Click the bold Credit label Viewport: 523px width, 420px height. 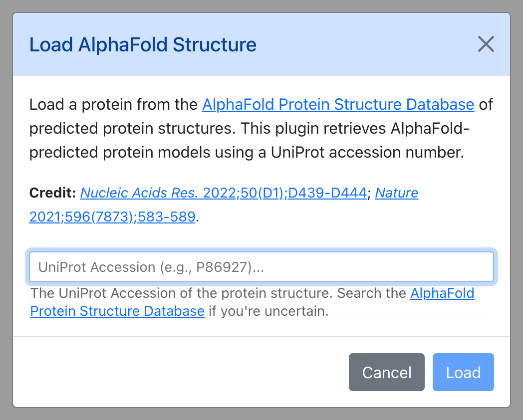(53, 193)
